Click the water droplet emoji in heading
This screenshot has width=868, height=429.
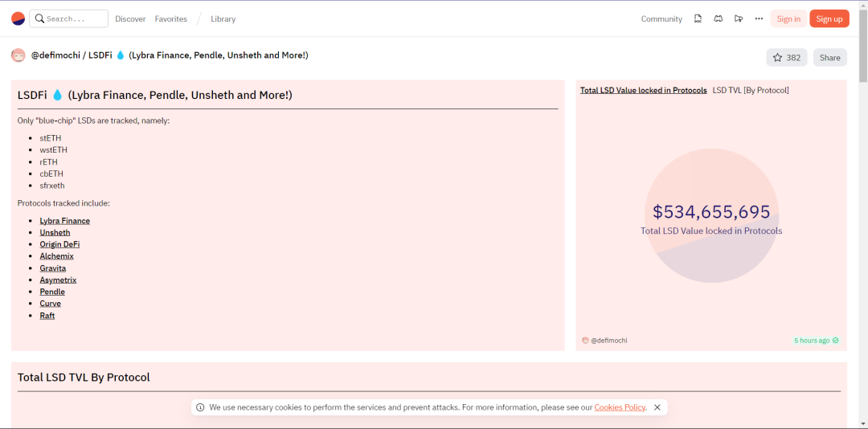(x=58, y=96)
